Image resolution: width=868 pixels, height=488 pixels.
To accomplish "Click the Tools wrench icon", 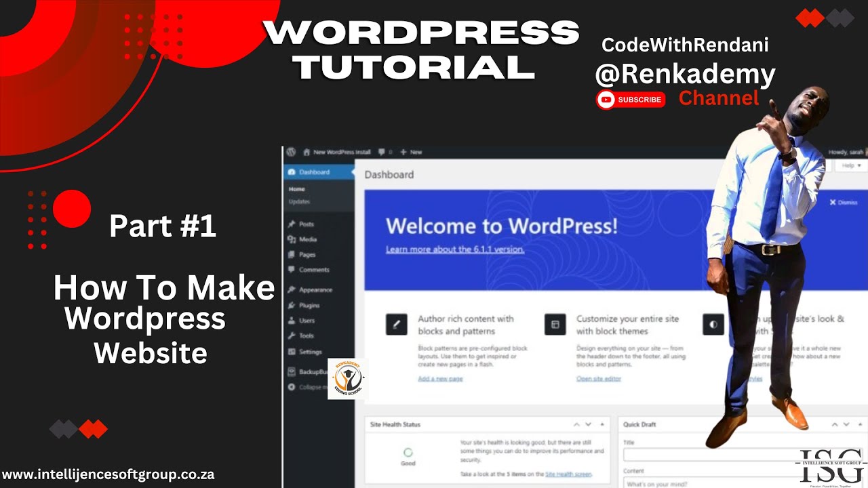I will coord(292,335).
